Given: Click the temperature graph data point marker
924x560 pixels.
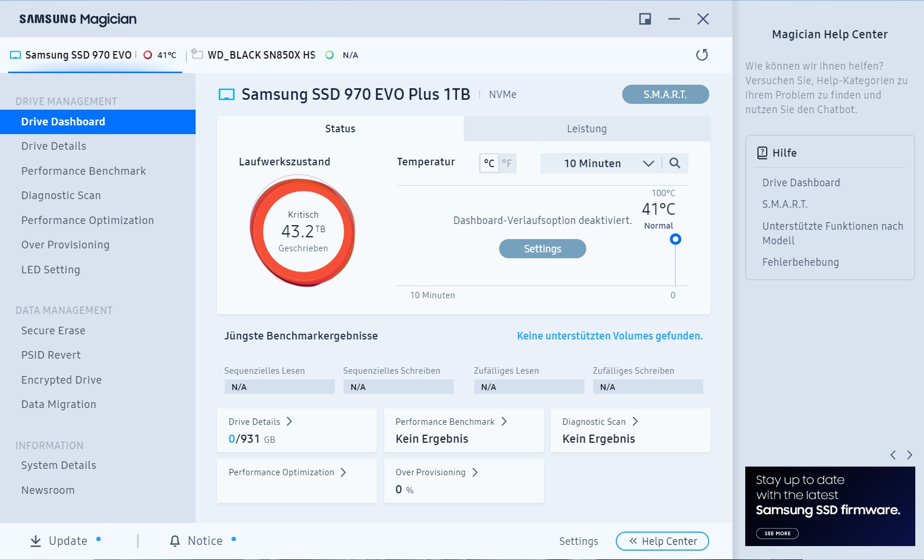Looking at the screenshot, I should (675, 239).
